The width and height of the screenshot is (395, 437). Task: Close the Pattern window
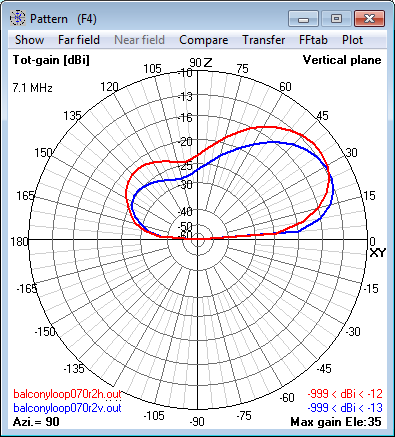[x=369, y=18]
